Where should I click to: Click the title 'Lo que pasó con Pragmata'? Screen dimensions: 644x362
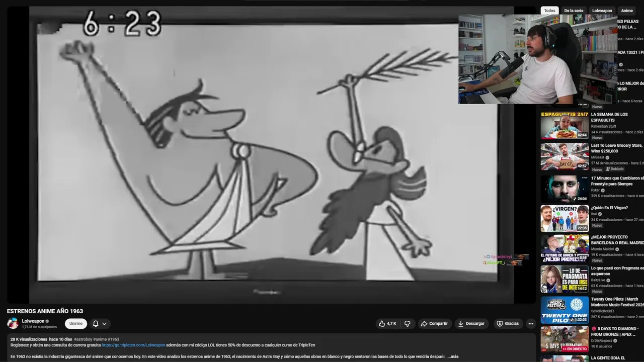point(617,271)
